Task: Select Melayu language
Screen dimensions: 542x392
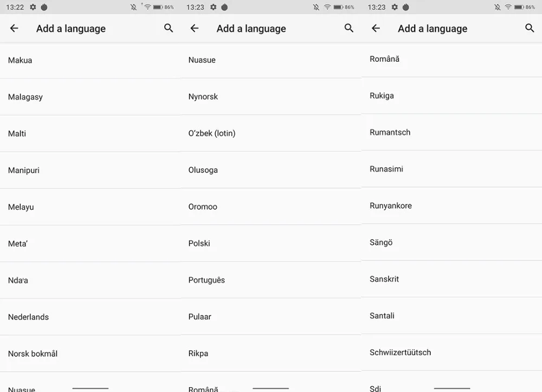Action: coord(90,207)
